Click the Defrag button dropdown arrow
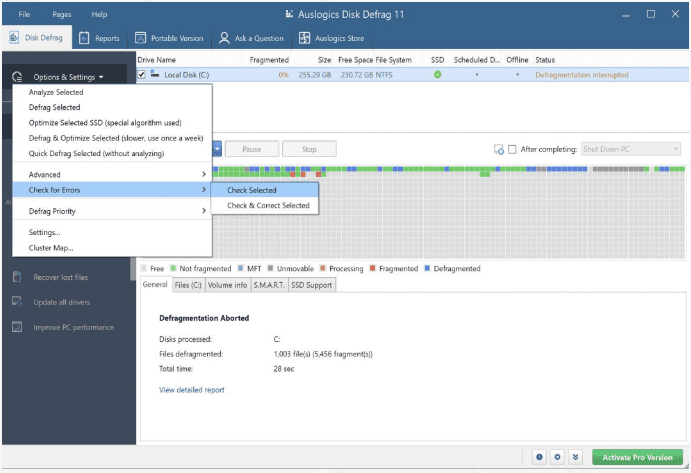The height and width of the screenshot is (473, 691). pyautogui.click(x=217, y=149)
